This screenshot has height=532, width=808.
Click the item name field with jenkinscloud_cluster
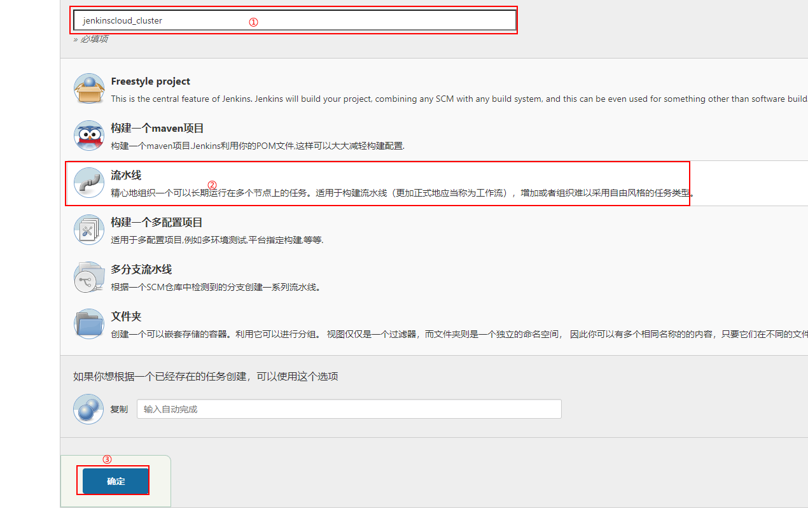(295, 20)
